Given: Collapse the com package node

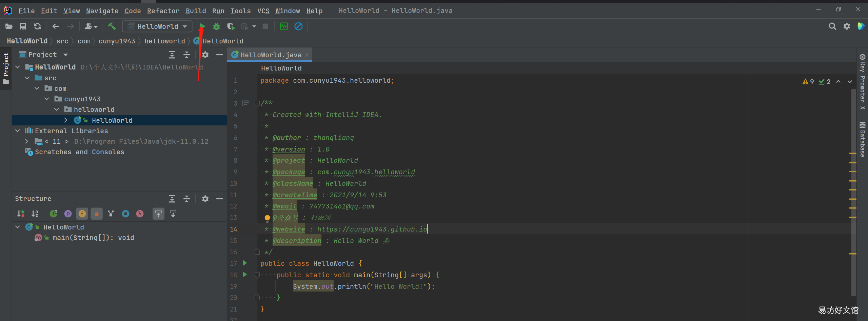Looking at the screenshot, I should 37,88.
